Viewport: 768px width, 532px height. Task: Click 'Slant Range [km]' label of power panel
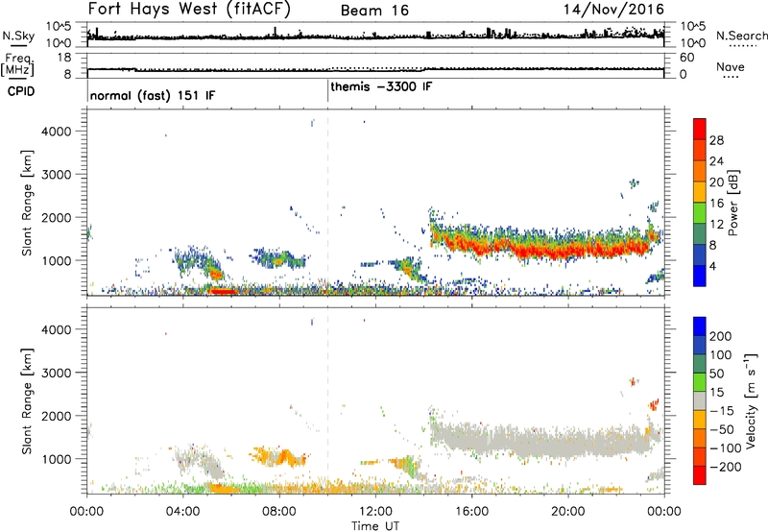click(27, 203)
